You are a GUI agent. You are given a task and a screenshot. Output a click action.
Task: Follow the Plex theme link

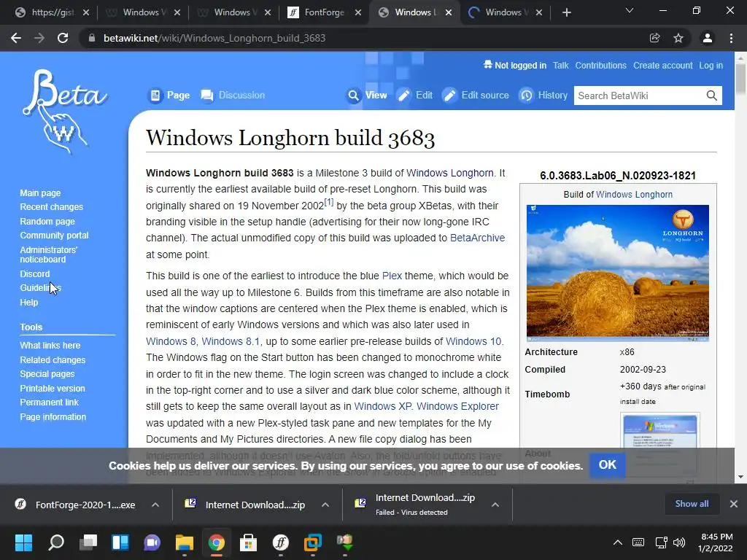click(x=392, y=276)
